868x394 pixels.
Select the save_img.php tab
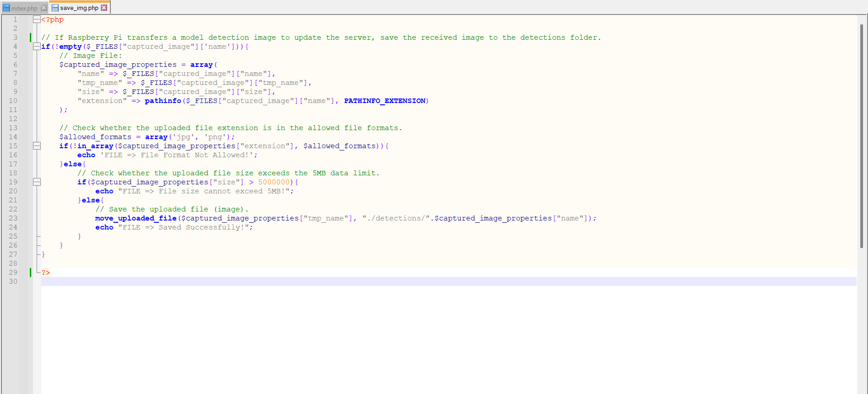click(x=79, y=8)
